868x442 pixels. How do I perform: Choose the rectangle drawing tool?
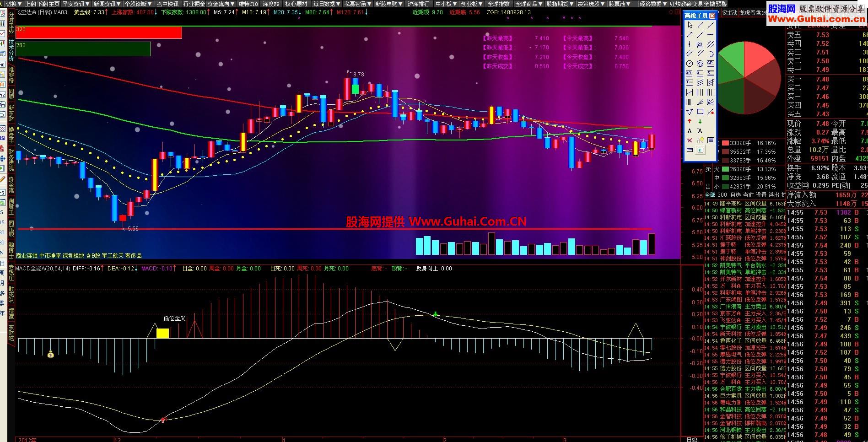700,111
